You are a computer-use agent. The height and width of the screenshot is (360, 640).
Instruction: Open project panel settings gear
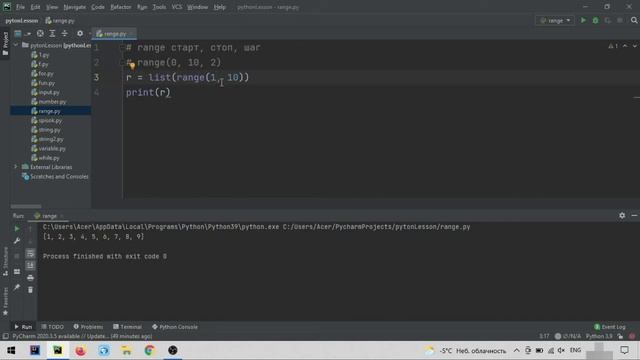coord(80,33)
